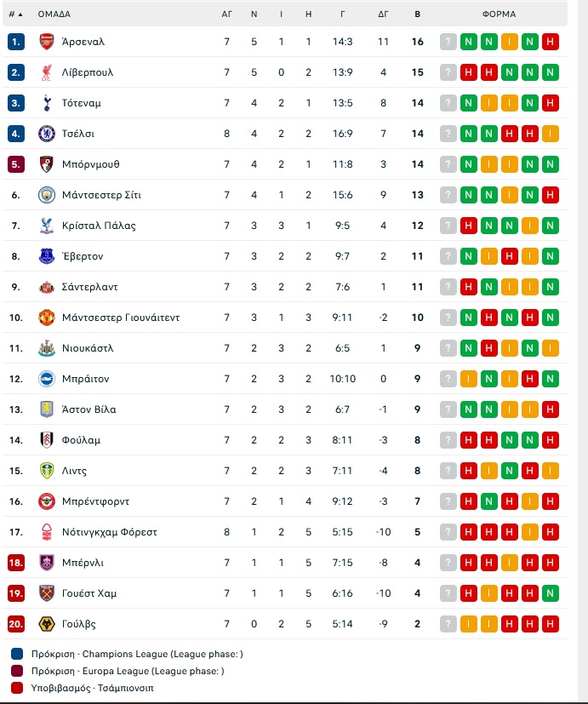Click the ΦΟΡΜΑ column header
This screenshot has height=704, width=588.
499,14
